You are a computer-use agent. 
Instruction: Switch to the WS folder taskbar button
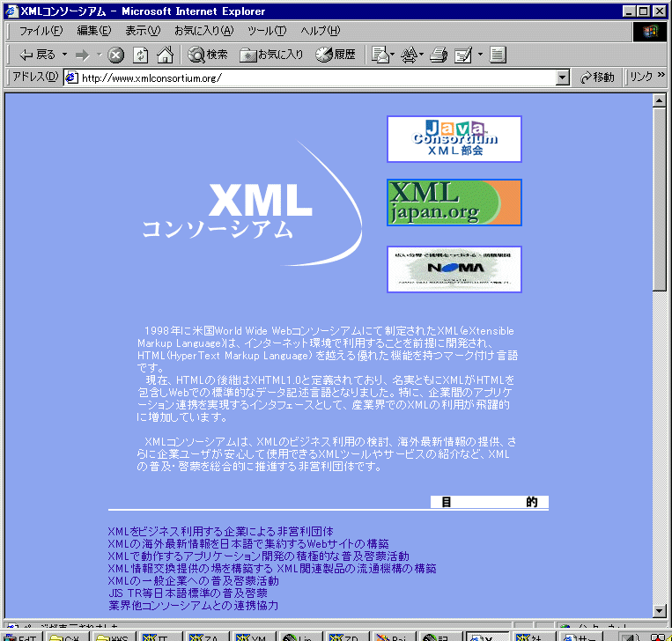tap(114, 637)
